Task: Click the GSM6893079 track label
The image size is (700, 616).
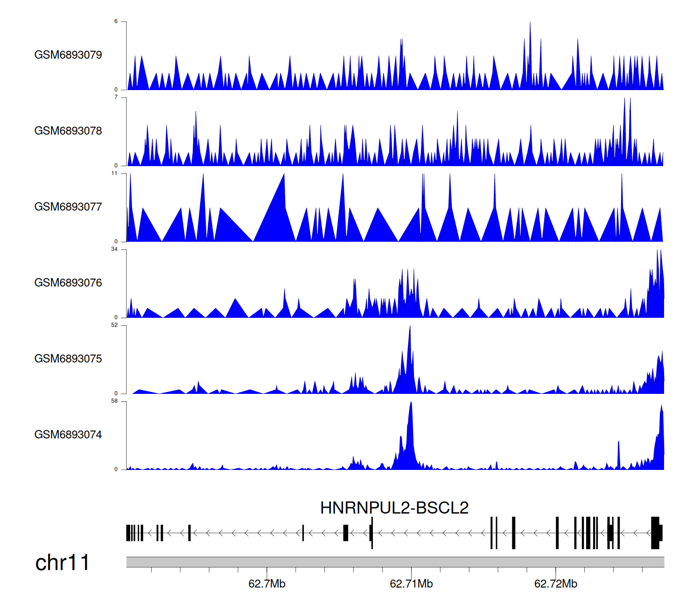Action: point(68,55)
